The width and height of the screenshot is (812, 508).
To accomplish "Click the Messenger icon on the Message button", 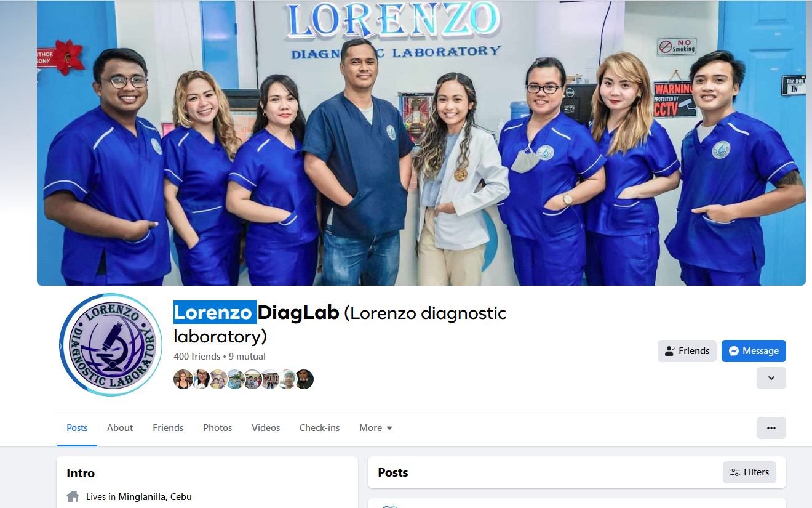I will [733, 351].
